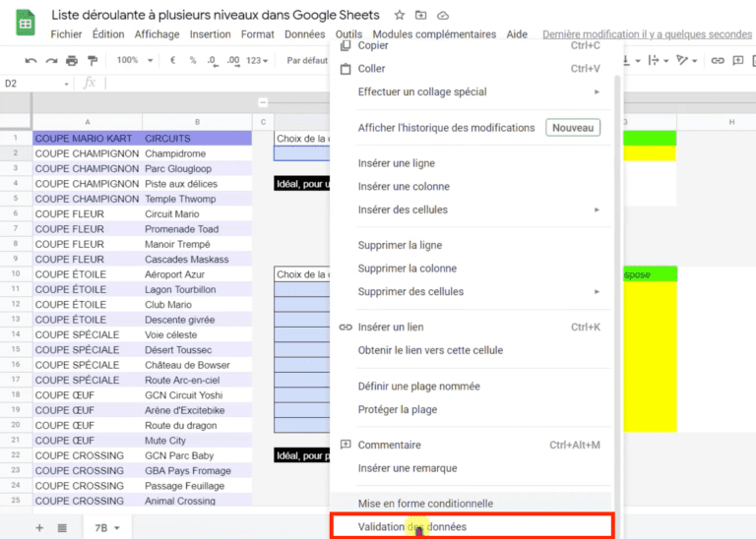Increase decimal places
This screenshot has height=539, width=756.
pyautogui.click(x=233, y=61)
